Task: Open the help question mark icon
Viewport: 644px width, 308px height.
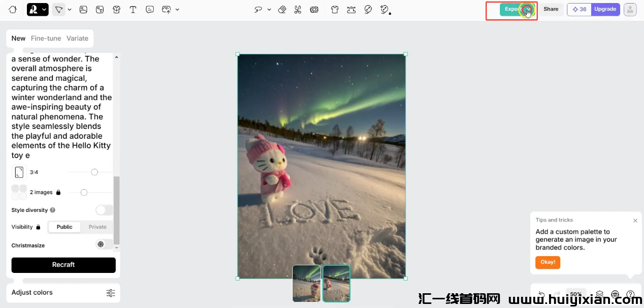Action: click(630, 294)
